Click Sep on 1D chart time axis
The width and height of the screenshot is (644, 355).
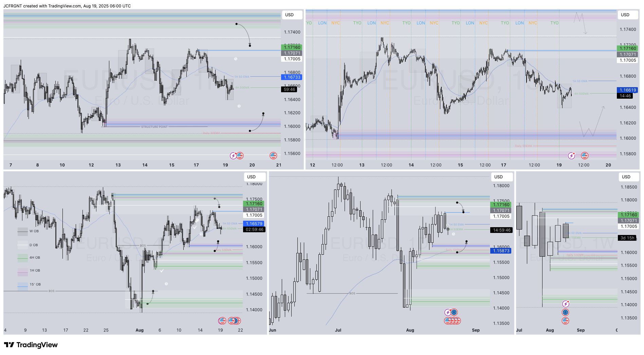tap(476, 330)
